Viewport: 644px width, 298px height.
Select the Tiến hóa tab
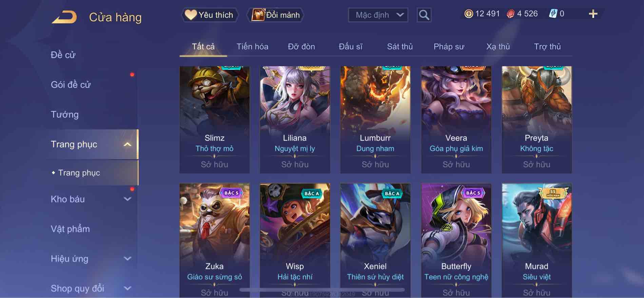point(252,46)
